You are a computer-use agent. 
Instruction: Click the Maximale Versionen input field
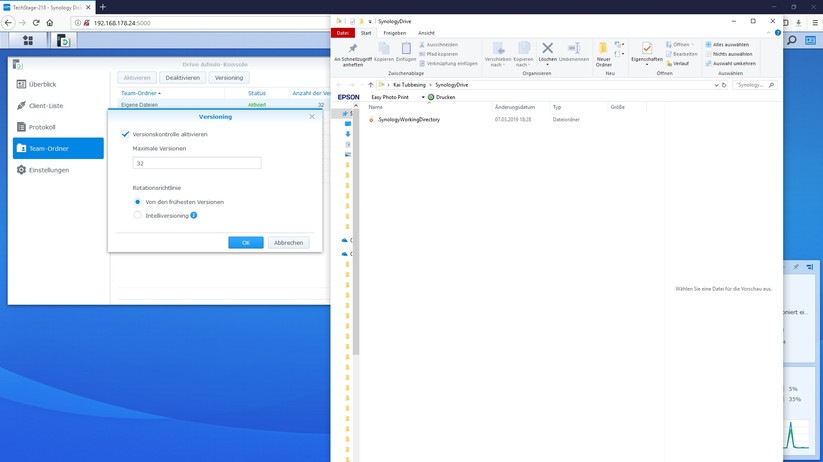tap(196, 163)
